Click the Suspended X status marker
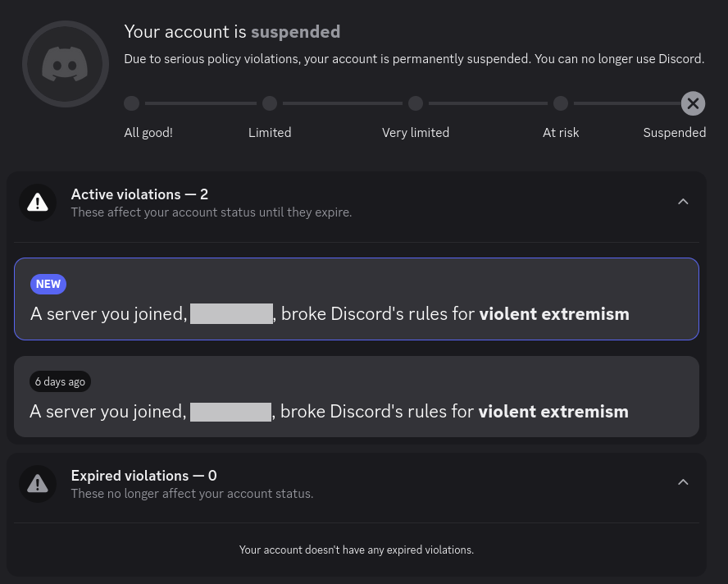This screenshot has height=584, width=728. point(693,103)
